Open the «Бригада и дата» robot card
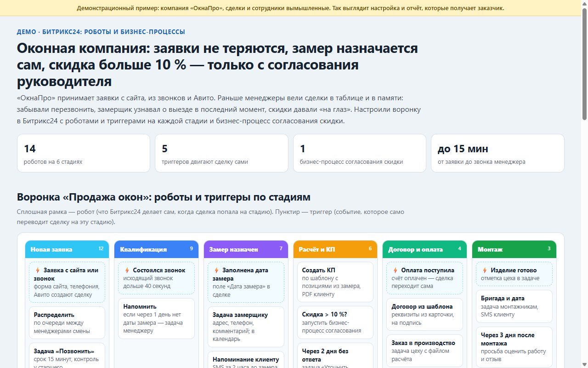This screenshot has height=368, width=588. (514, 306)
